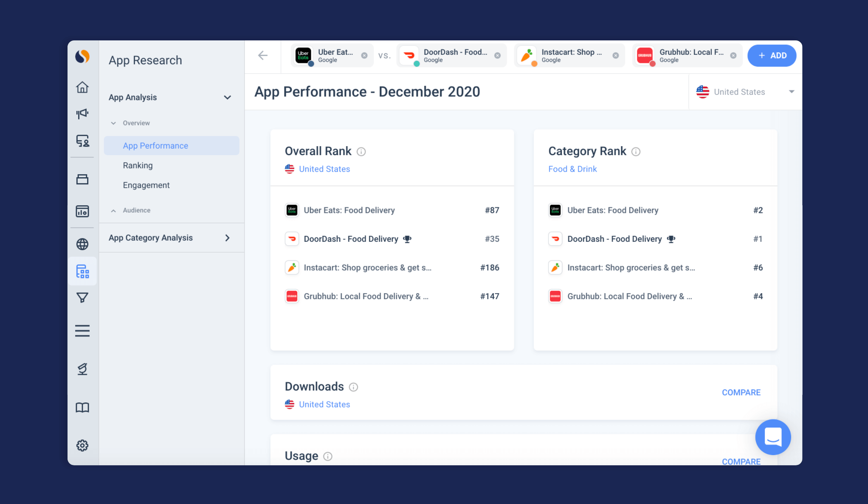
Task: Click the #87 Uber Eats overall rank value
Action: pos(492,210)
